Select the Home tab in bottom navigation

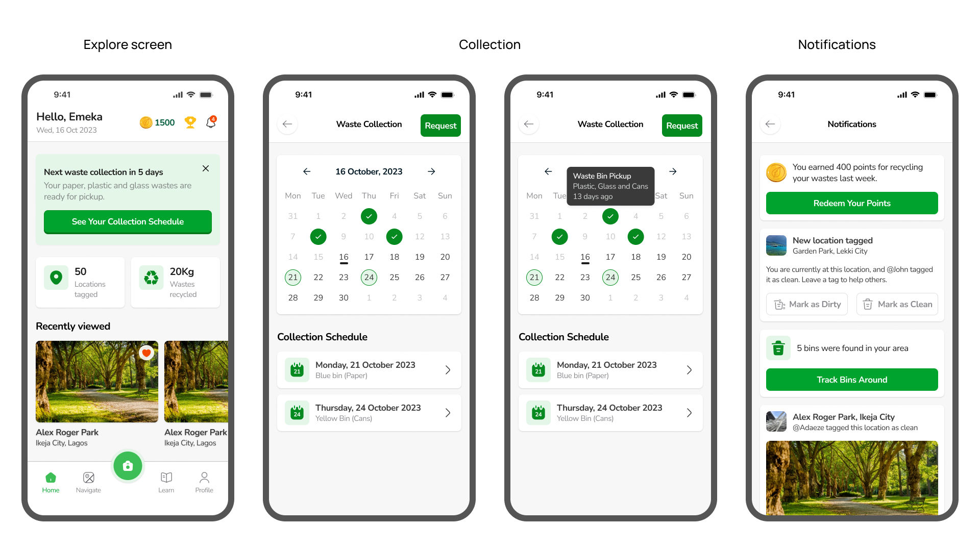[51, 482]
